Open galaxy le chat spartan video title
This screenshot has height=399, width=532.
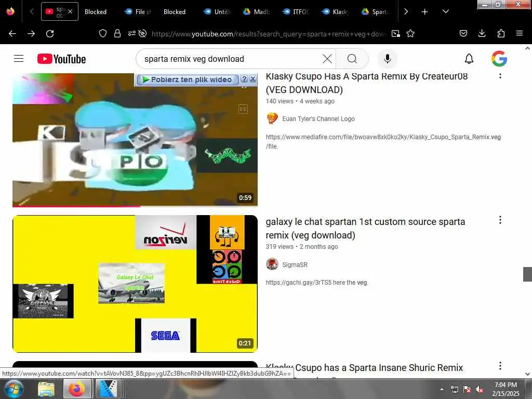[365, 229]
